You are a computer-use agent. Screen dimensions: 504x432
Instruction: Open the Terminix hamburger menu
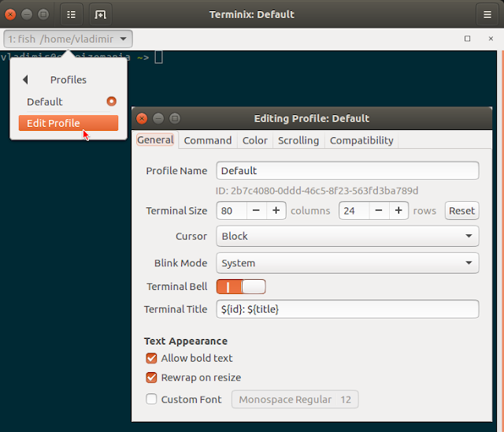(487, 14)
